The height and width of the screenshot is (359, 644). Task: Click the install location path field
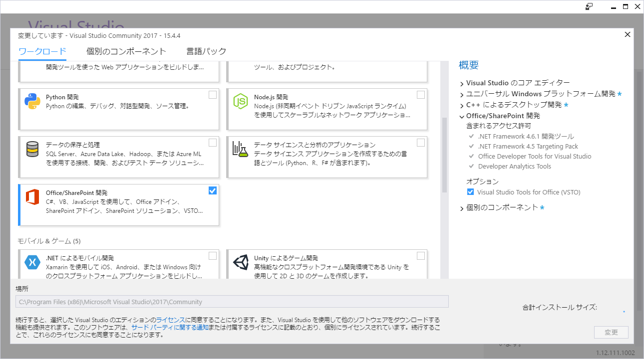[232, 302]
